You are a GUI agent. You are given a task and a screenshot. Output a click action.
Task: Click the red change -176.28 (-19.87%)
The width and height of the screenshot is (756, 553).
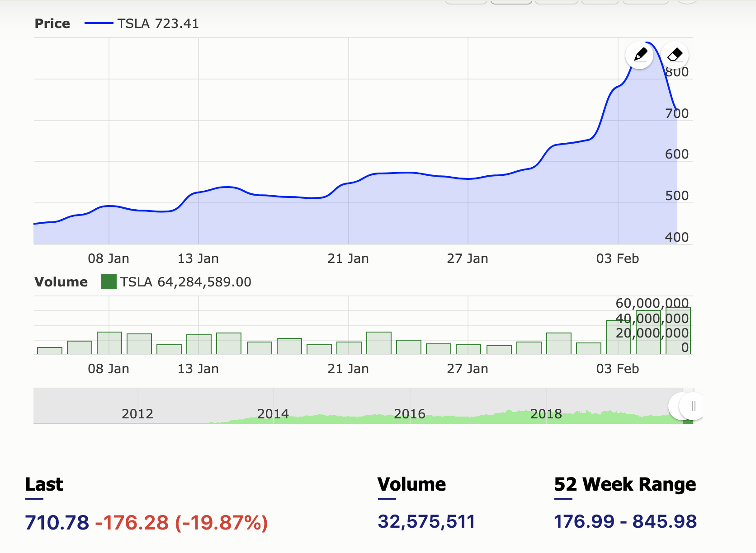pyautogui.click(x=182, y=522)
